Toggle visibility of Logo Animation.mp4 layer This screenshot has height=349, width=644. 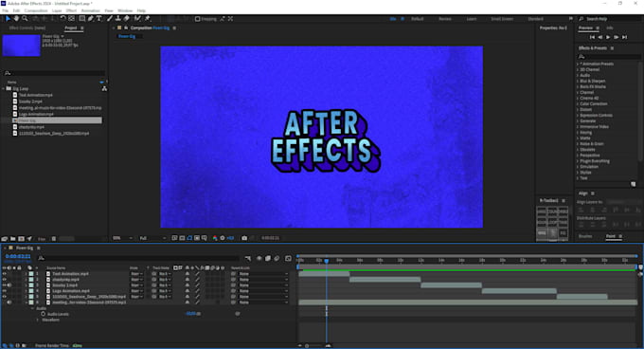pos(5,291)
